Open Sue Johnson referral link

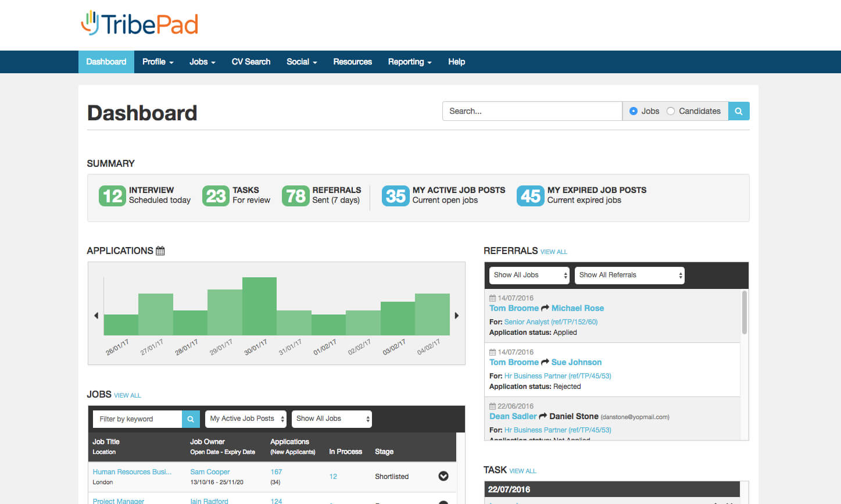577,362
